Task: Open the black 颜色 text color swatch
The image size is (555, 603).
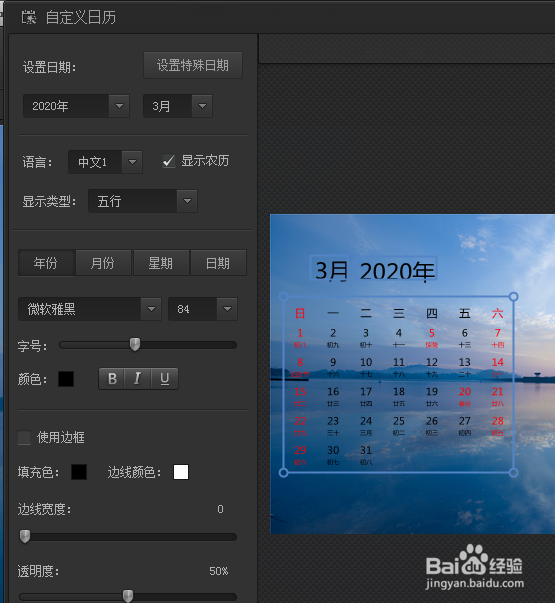Action: click(x=66, y=379)
